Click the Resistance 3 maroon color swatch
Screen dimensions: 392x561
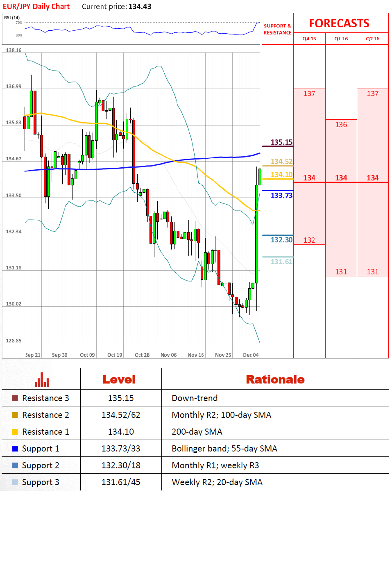(15, 398)
